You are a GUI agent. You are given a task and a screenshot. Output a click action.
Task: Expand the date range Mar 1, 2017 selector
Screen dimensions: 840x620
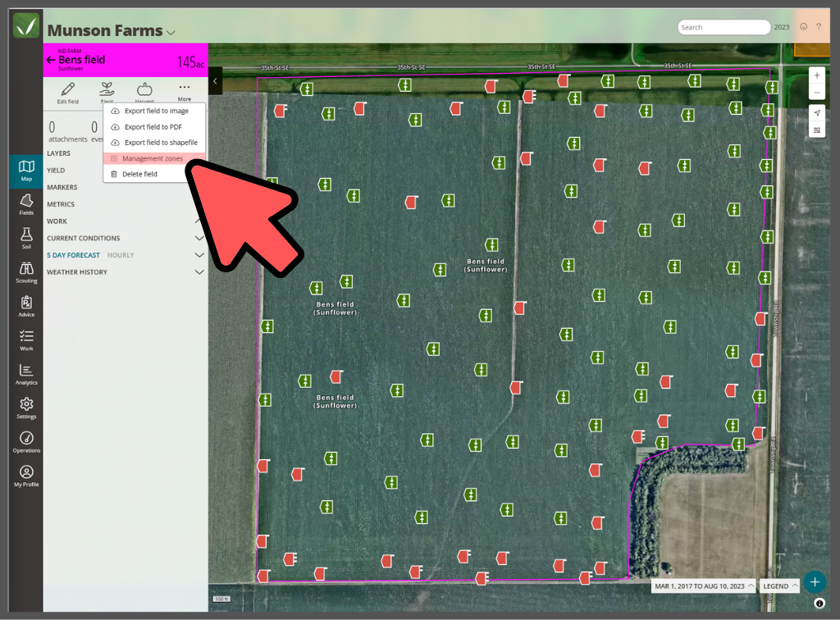pos(703,586)
